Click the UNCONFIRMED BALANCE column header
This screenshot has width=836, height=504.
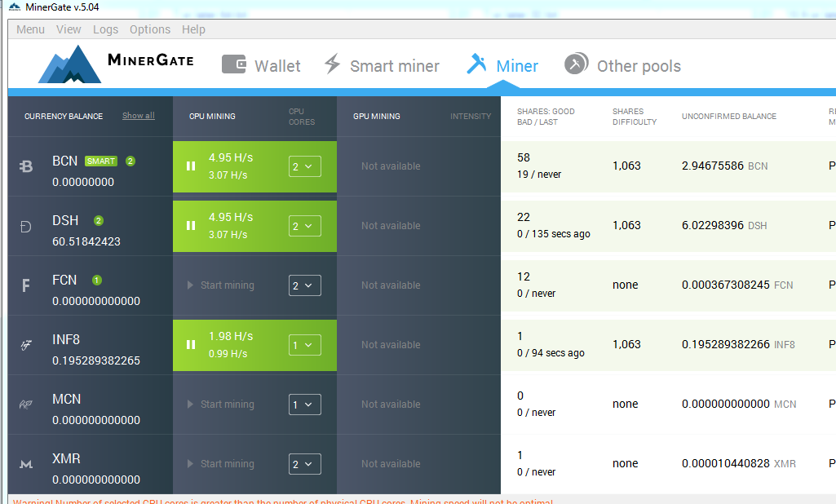pos(729,117)
